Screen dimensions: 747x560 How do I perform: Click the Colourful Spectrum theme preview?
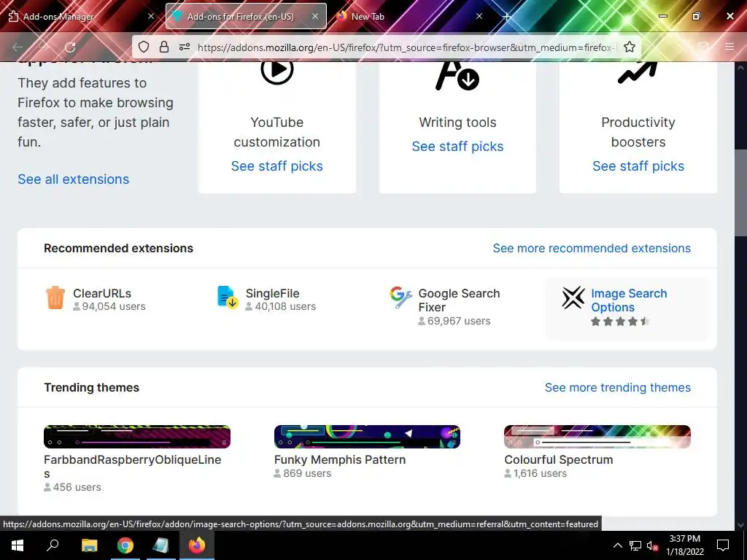(x=597, y=437)
